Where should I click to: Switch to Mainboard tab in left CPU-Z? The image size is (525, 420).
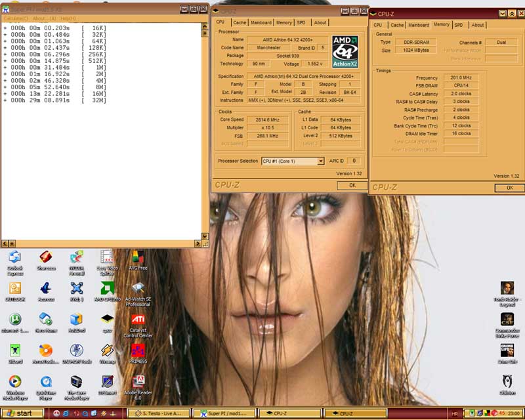click(x=261, y=22)
